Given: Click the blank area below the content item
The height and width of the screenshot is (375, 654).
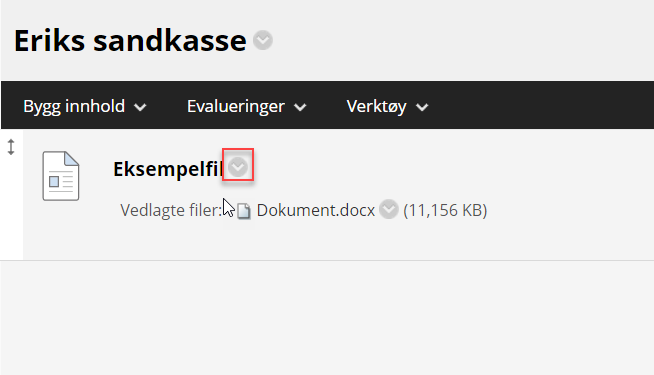Looking at the screenshot, I should point(327,318).
